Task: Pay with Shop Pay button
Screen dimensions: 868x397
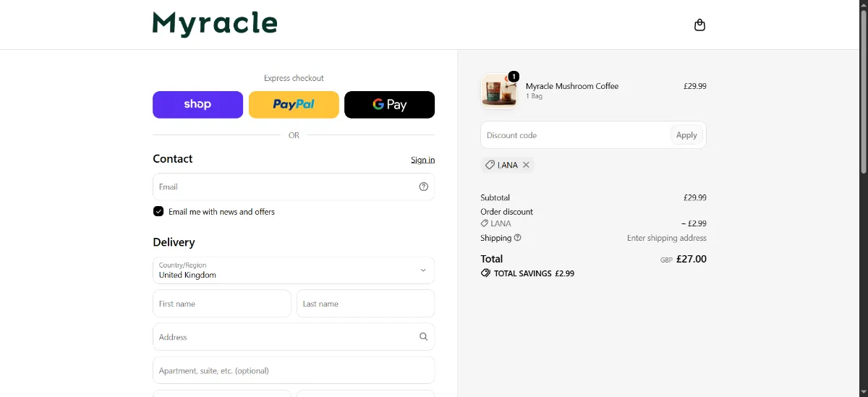Action: (197, 104)
